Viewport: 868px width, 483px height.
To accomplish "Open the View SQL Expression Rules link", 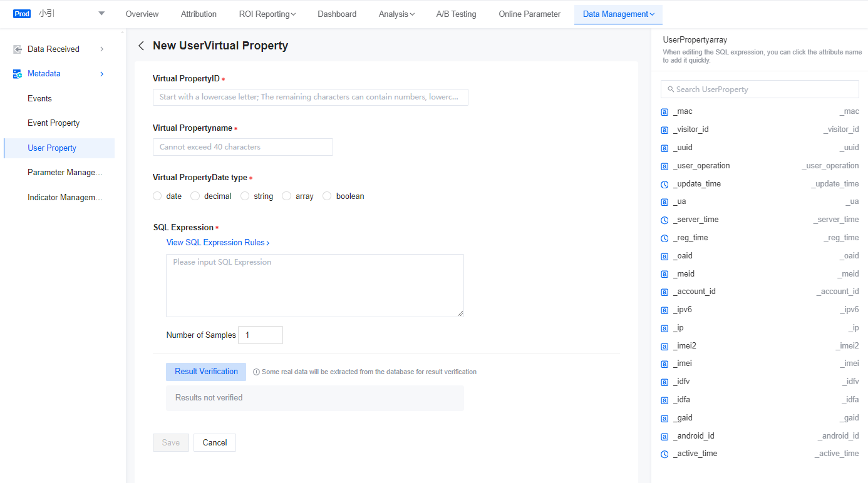I will 218,242.
